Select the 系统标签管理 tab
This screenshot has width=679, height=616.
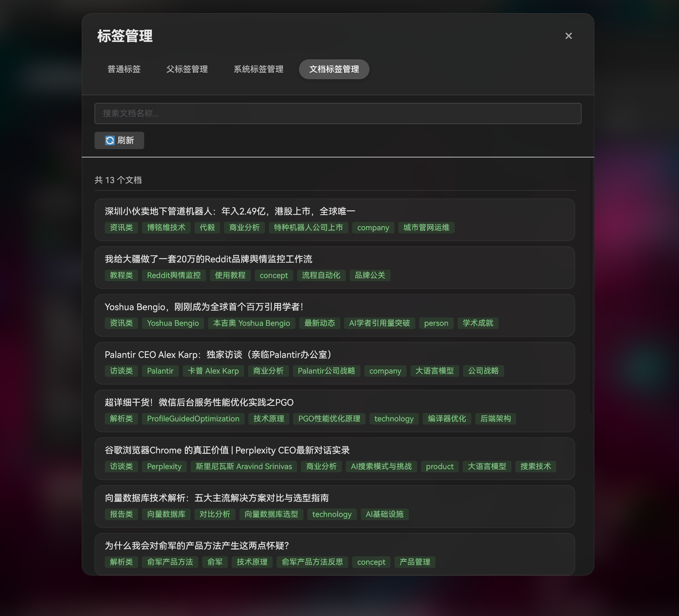pyautogui.click(x=258, y=69)
